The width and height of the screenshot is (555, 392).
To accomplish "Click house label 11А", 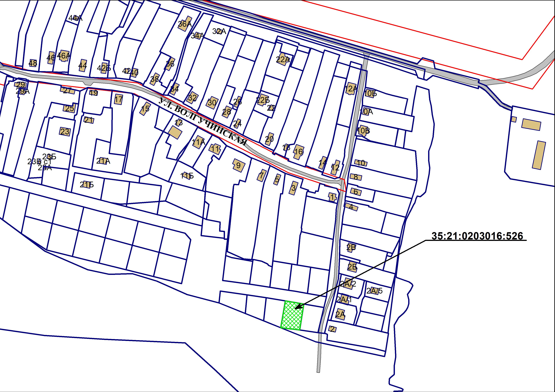I will 198,142.
